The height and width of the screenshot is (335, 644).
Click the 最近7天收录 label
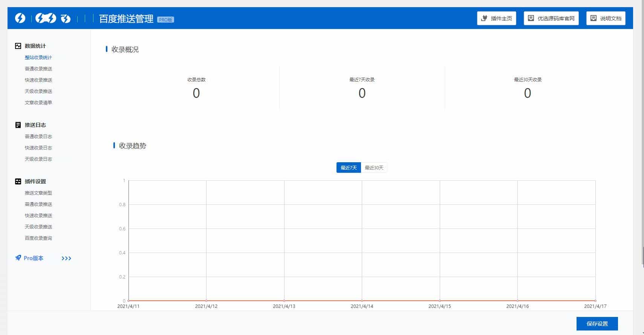(362, 80)
